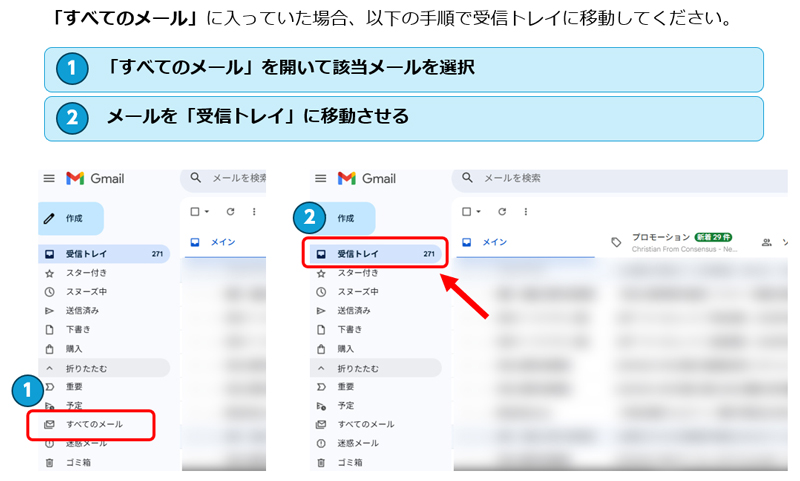Click 271 unread count in left screenshot

pos(157,254)
